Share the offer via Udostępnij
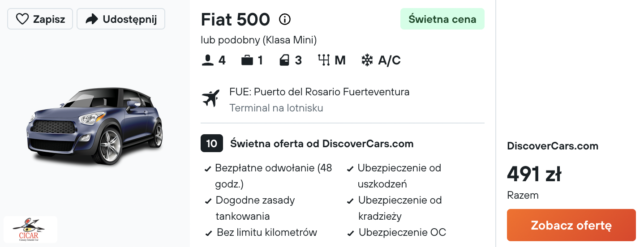The image size is (644, 247). point(121,19)
